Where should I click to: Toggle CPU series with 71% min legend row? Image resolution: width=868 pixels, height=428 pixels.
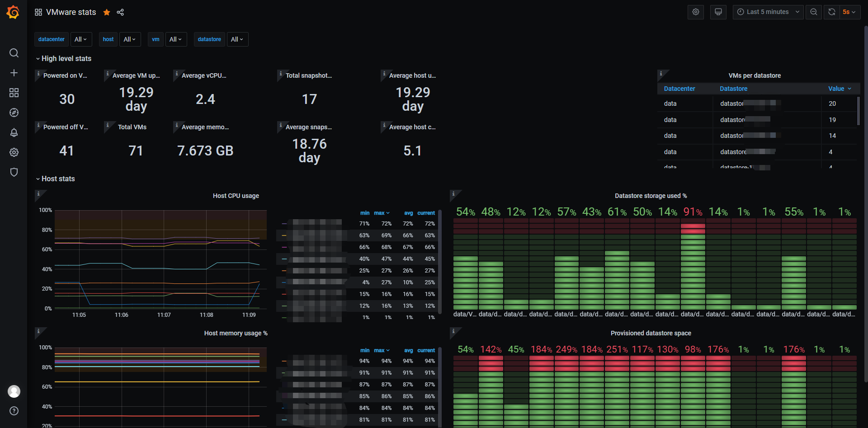click(x=357, y=224)
